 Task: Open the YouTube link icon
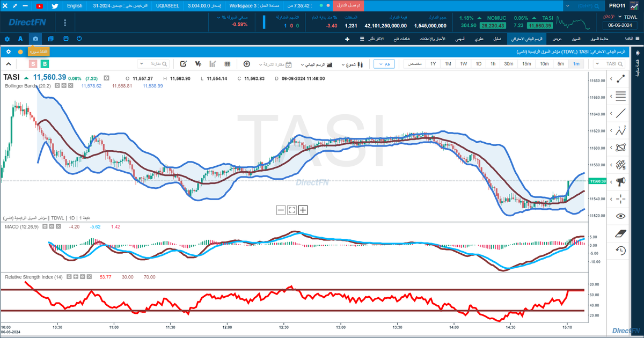(x=40, y=5)
